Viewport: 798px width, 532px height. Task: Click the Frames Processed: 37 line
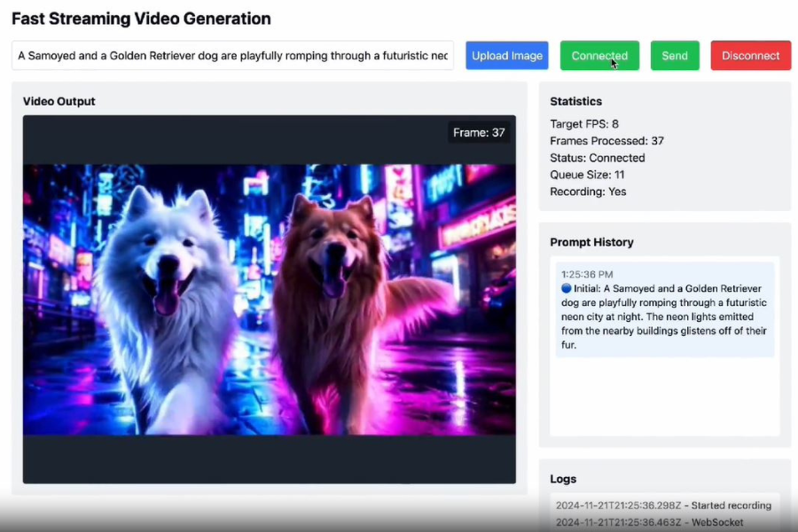[x=606, y=141]
